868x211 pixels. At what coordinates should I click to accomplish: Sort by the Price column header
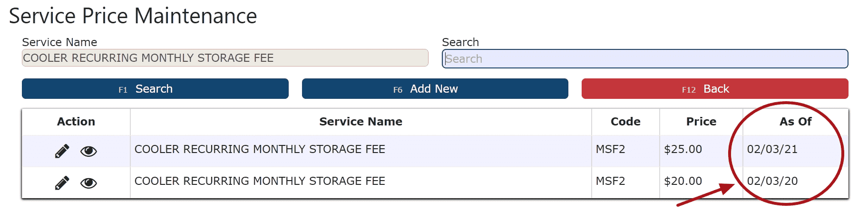coord(701,122)
